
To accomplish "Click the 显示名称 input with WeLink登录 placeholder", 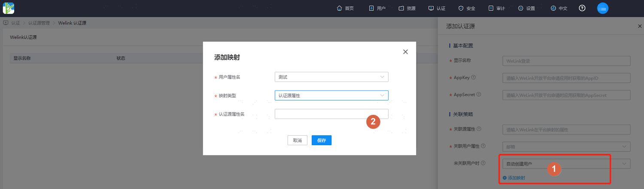I will pos(566,61).
